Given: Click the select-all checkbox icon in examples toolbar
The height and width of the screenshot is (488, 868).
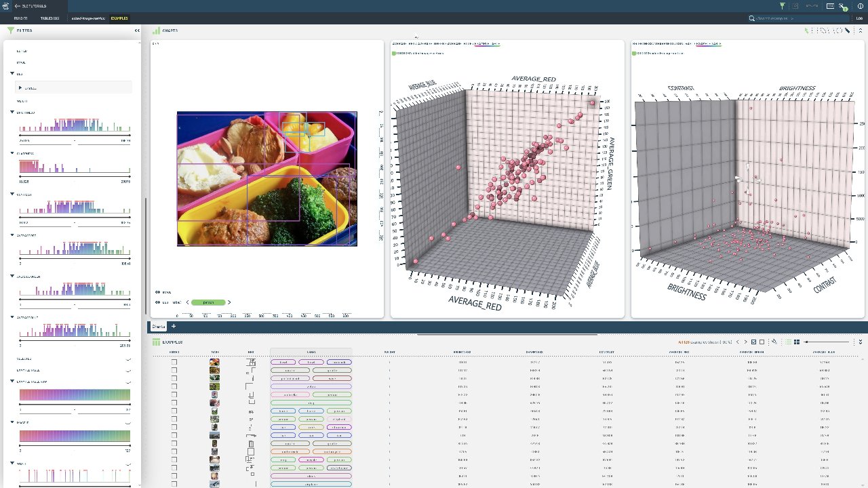Looking at the screenshot, I should (754, 342).
